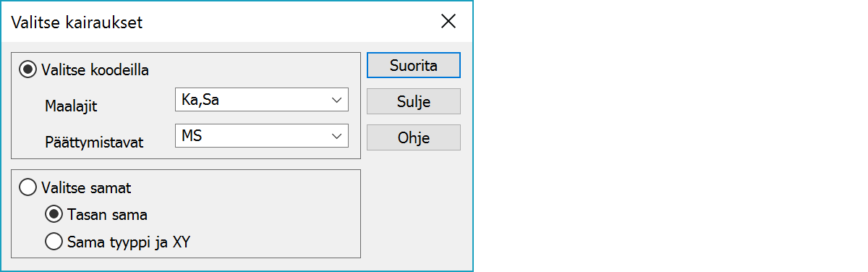
Task: Click the Tasan sama label text
Action: click(x=108, y=214)
